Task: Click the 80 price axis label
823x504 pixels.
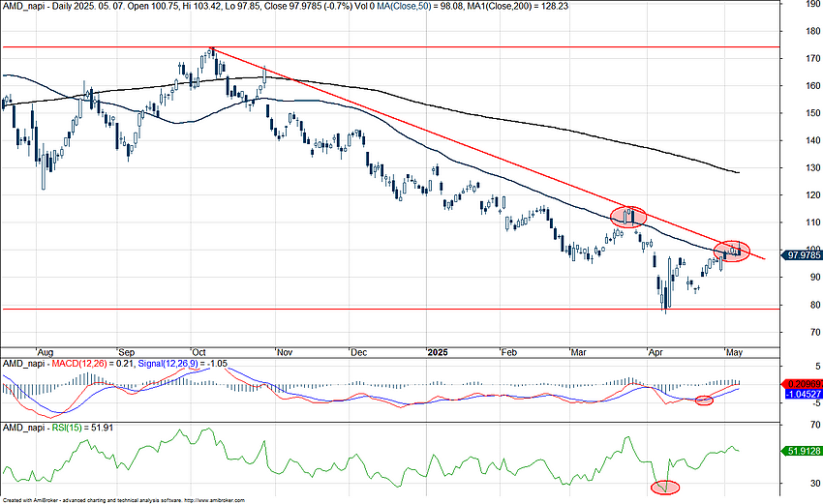Action: (815, 305)
